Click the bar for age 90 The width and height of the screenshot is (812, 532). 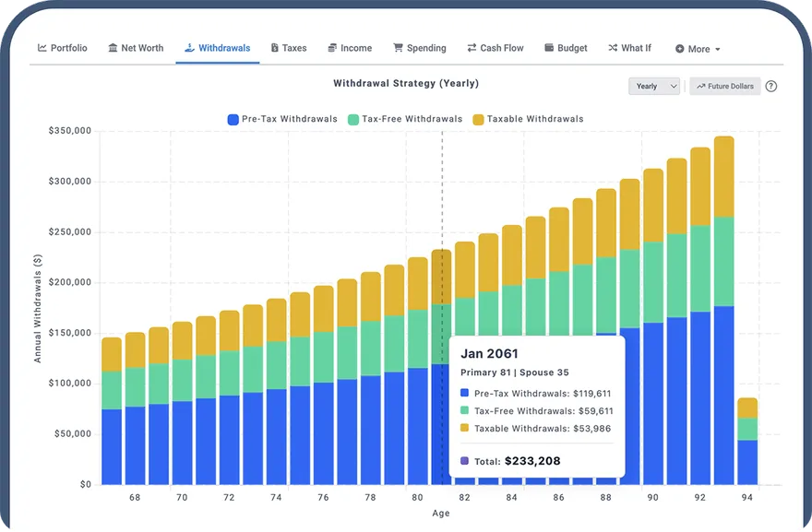[x=653, y=327]
